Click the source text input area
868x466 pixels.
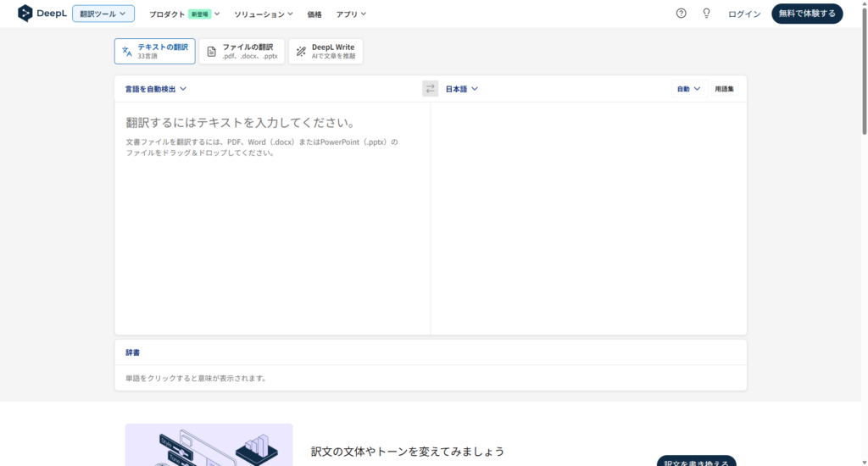tap(272, 218)
